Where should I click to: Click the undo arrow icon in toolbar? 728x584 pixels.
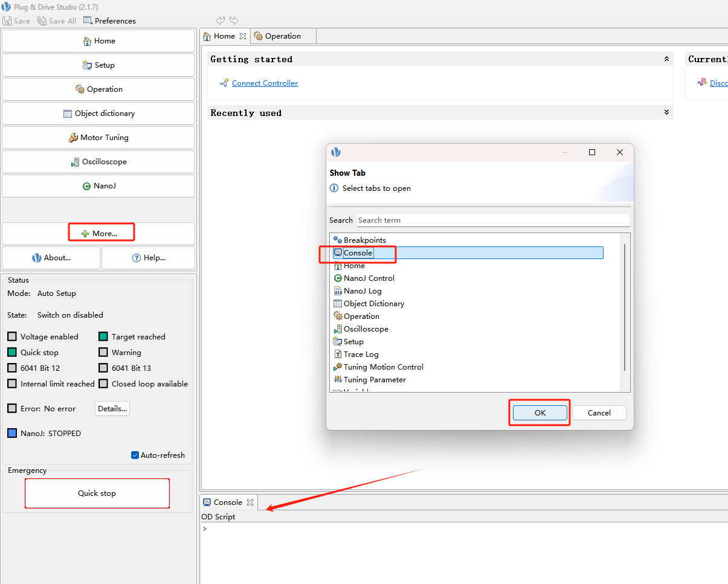tap(221, 21)
